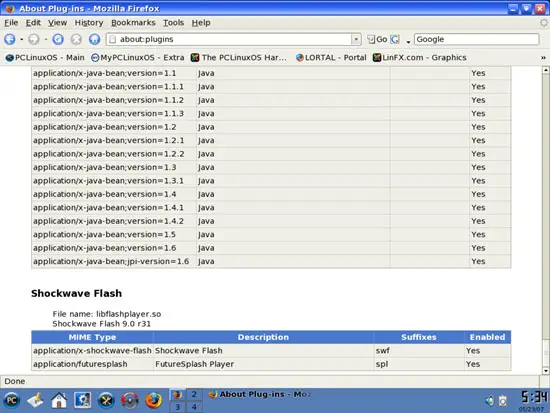
Task: Launch Firefox from the taskbar
Action: point(153,400)
